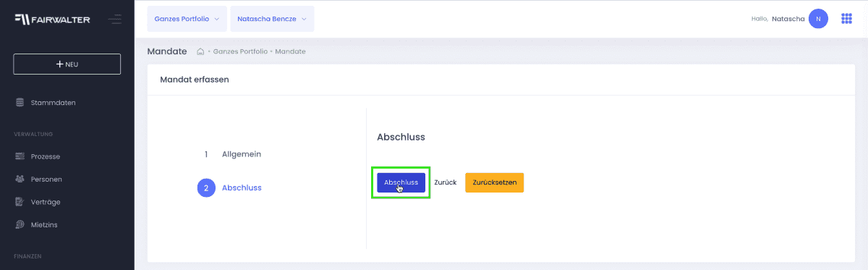Click the orange Zurücksetzen button
Screen dimensions: 868x270
494,182
